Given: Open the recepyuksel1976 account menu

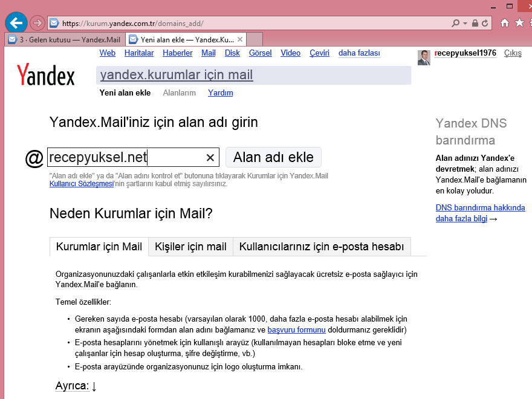Looking at the screenshot, I should (x=465, y=53).
